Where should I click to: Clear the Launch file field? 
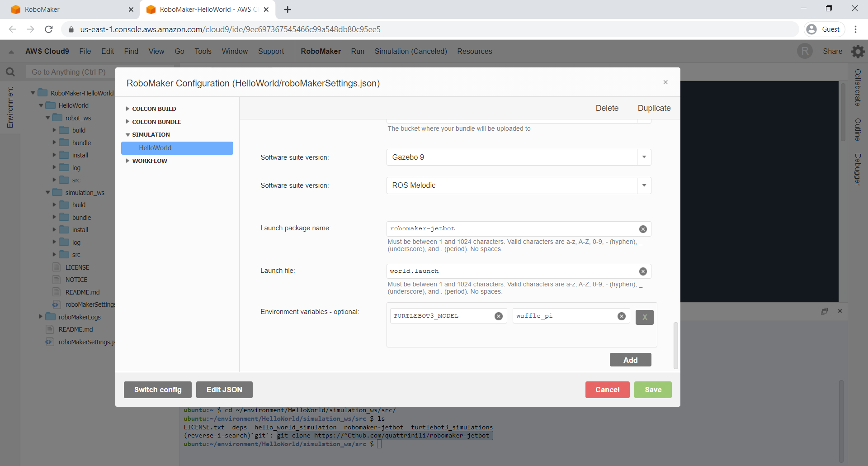(x=643, y=271)
